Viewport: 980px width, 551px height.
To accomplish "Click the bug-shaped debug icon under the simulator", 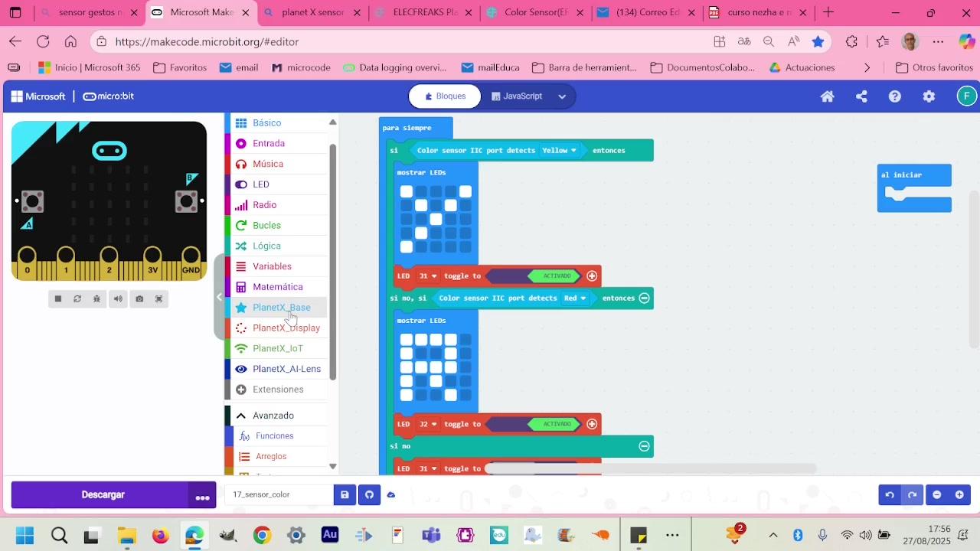I will coord(97,298).
